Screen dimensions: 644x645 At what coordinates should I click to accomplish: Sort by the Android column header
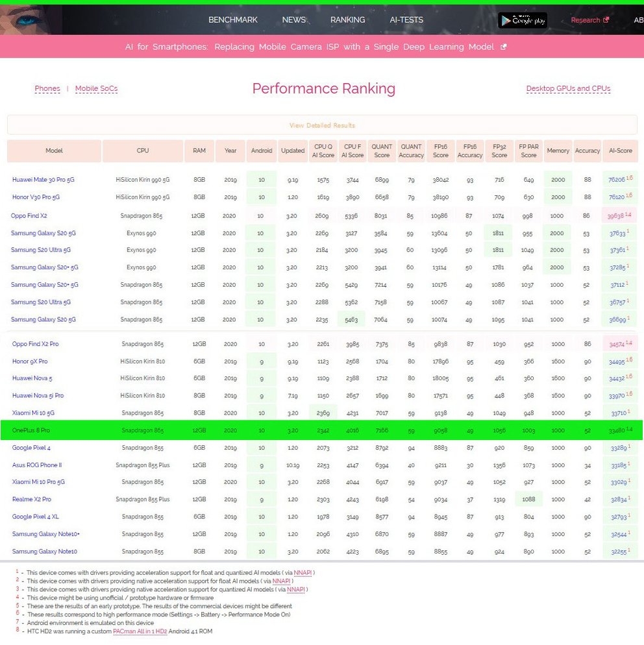262,151
